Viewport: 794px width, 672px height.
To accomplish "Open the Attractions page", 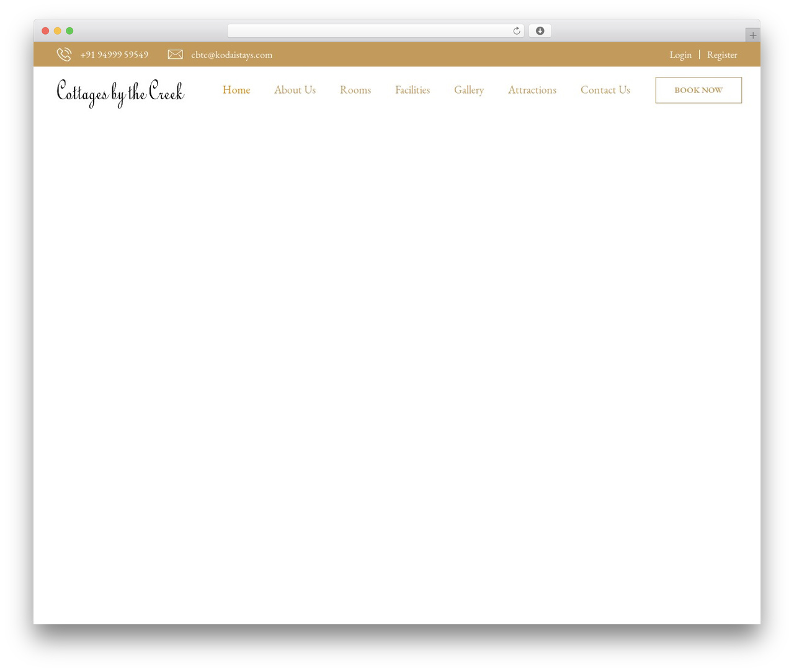I will tap(532, 90).
